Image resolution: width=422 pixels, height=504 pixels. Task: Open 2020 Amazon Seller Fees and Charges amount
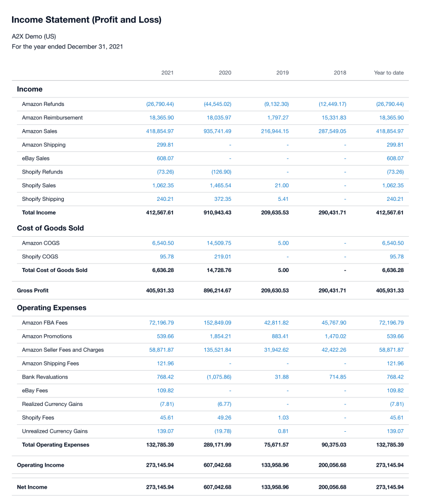(217, 350)
